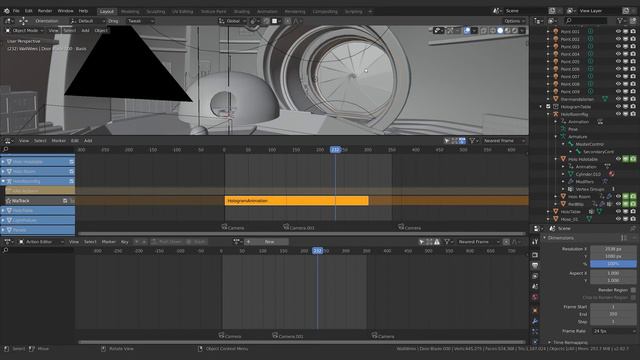Image resolution: width=640 pixels, height=360 pixels.
Task: Select Point.003 light in outliner
Action: point(570,47)
